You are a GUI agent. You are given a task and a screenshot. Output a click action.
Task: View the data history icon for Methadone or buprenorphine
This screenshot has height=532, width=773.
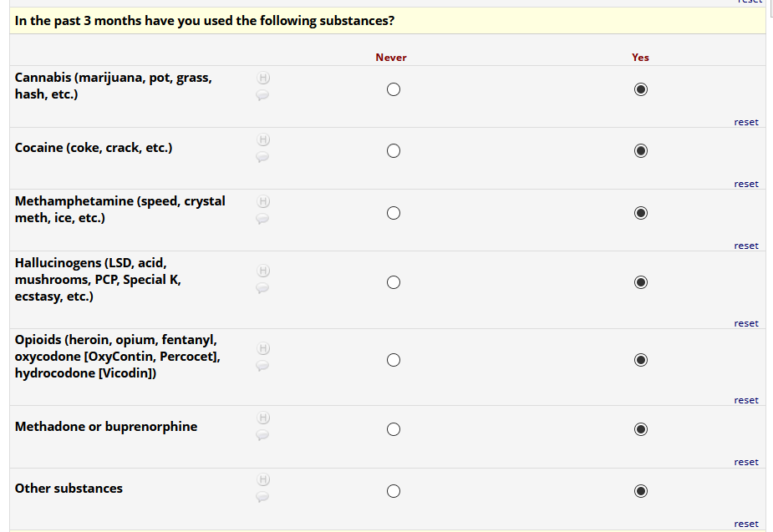[262, 418]
